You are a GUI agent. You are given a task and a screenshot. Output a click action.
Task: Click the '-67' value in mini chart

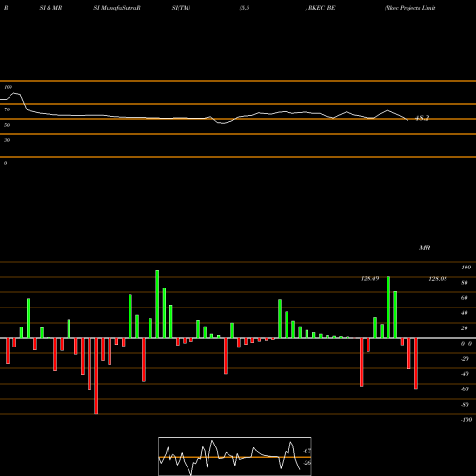click(307, 451)
